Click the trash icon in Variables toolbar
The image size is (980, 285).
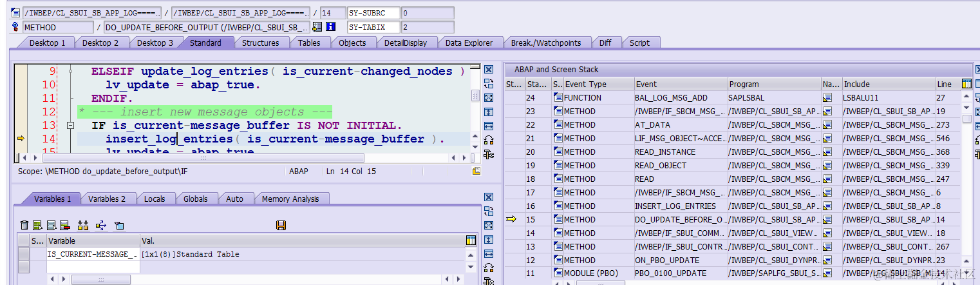pos(24,225)
